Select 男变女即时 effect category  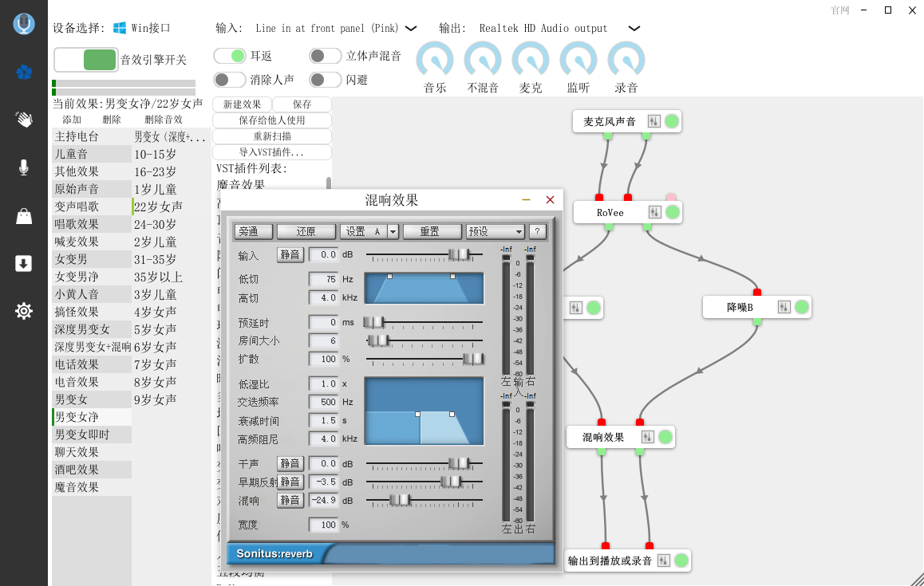coord(92,435)
